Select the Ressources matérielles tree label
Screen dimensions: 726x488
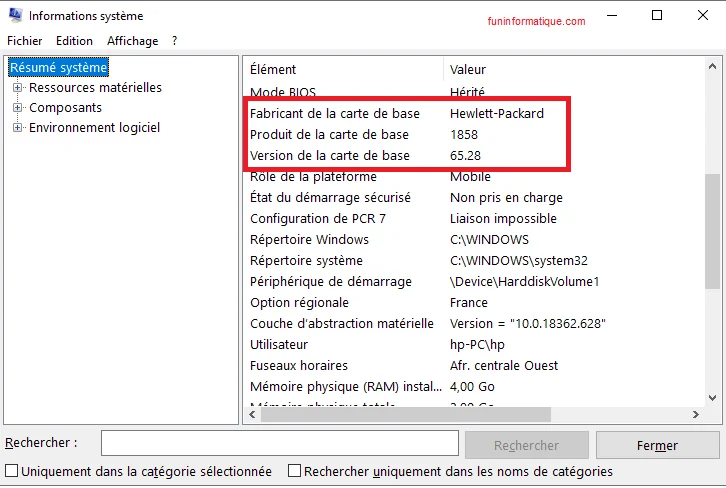(95, 88)
